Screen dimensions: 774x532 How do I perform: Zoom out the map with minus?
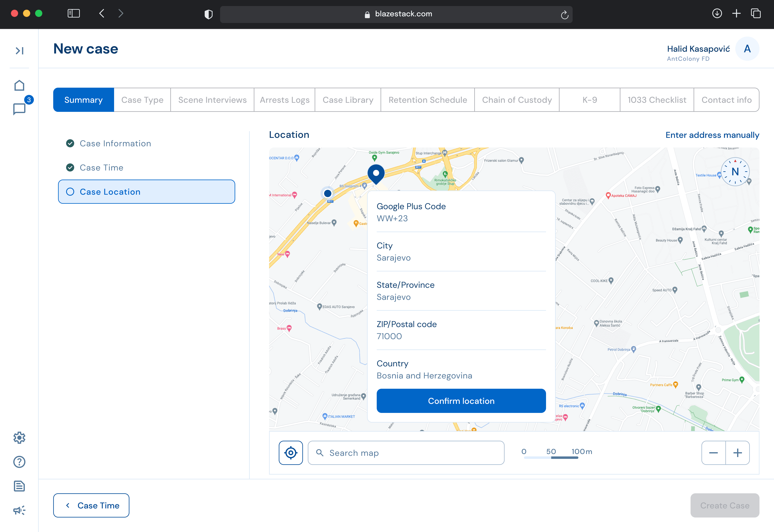pos(713,453)
